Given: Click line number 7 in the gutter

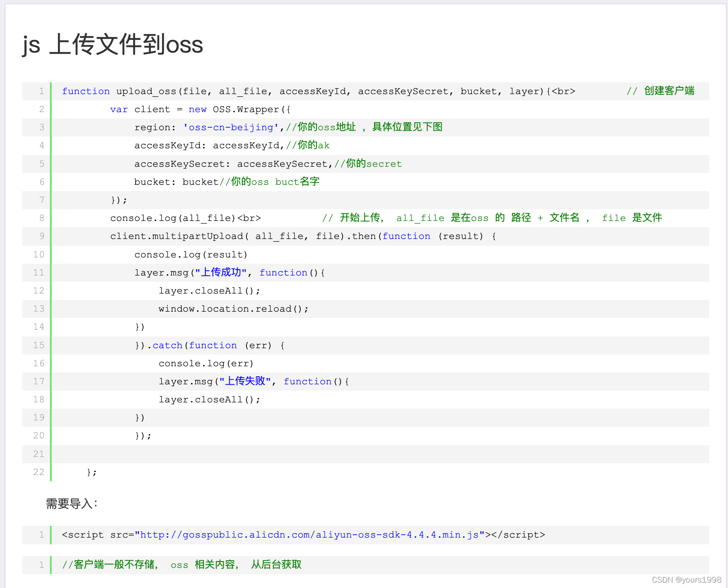Looking at the screenshot, I should [x=42, y=200].
